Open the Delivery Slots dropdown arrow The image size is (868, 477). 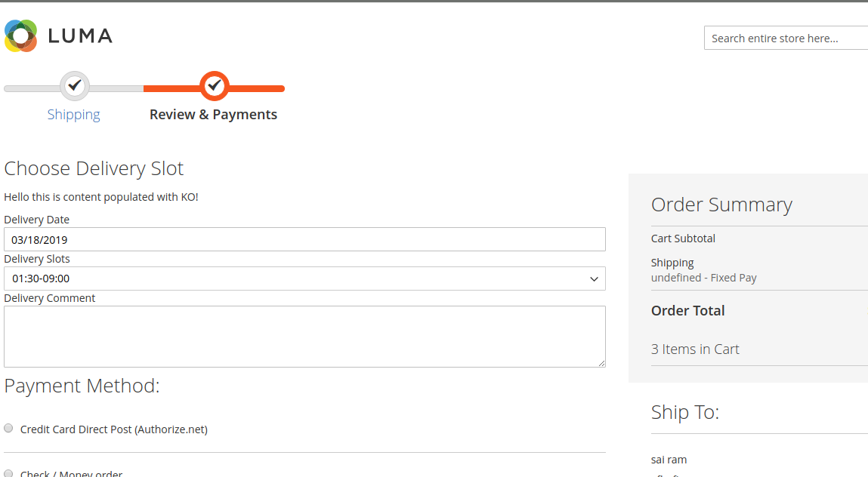pyautogui.click(x=594, y=279)
